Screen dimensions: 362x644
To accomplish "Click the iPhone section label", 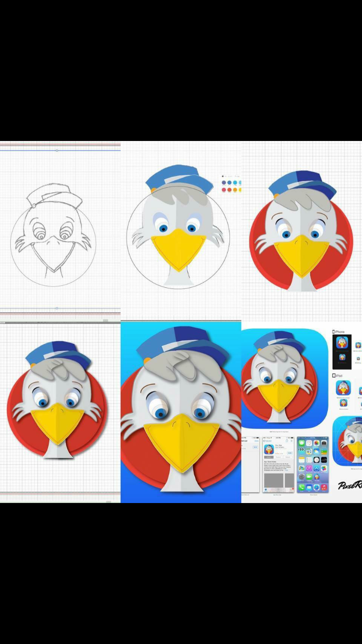I will (339, 332).
